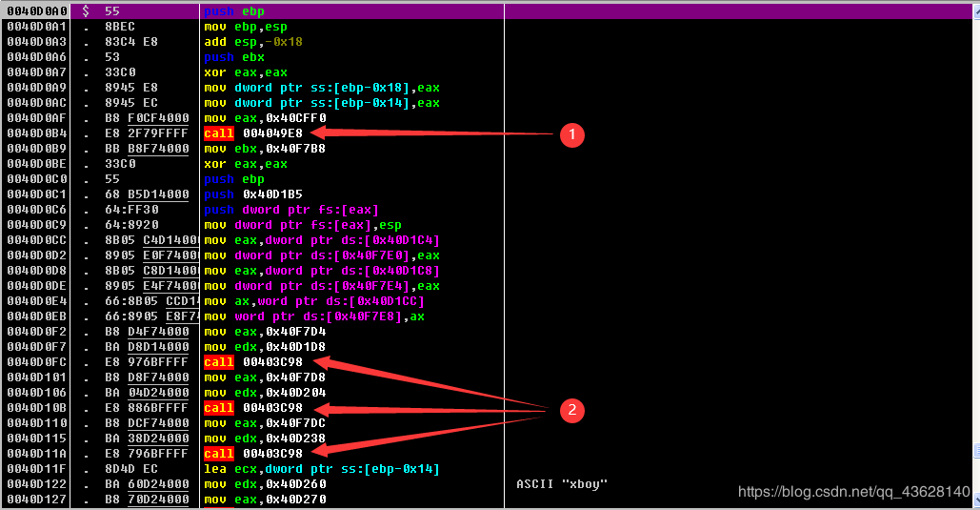Click "mov eax,dword ptr ds:[0x40D1C4]"
Viewport: 980px width, 510px height.
pyautogui.click(x=322, y=240)
